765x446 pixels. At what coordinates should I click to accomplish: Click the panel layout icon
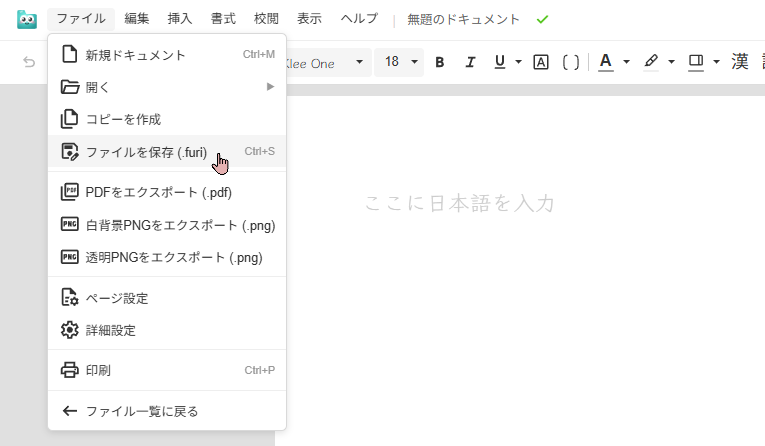tap(696, 62)
